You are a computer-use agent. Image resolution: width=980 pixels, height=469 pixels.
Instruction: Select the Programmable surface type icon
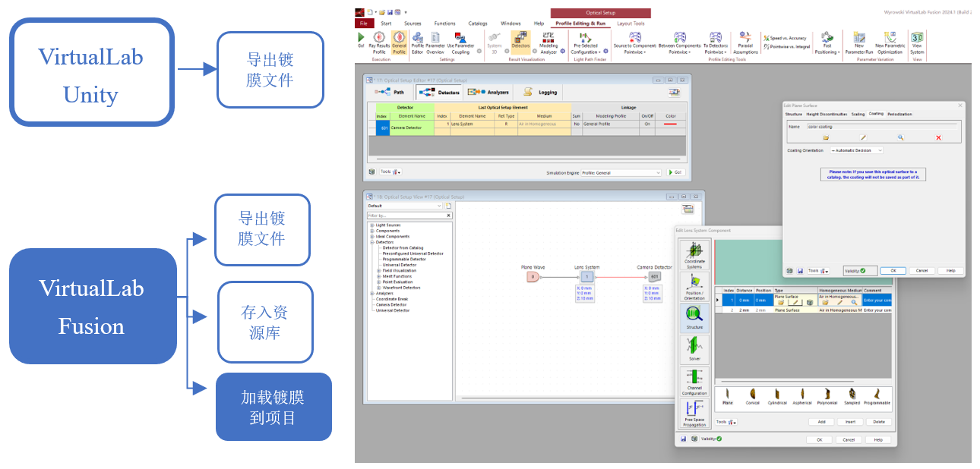877,394
